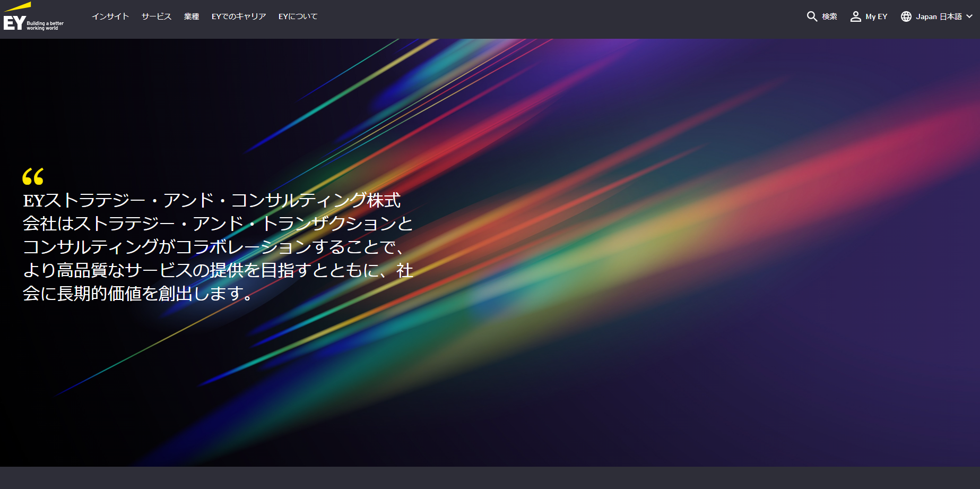Open the インサイト menu

pos(110,16)
